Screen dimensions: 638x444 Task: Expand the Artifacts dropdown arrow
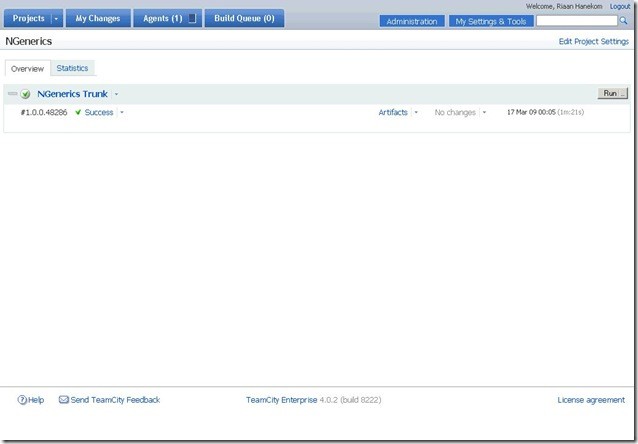tap(416, 112)
